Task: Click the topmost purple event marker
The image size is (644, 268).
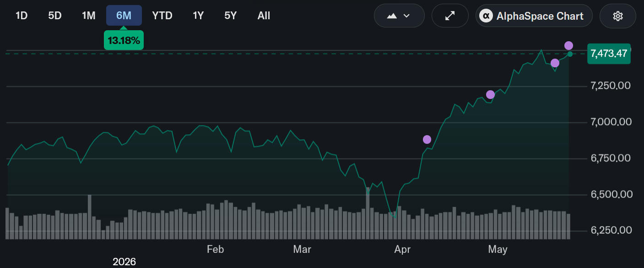Action: tap(568, 45)
